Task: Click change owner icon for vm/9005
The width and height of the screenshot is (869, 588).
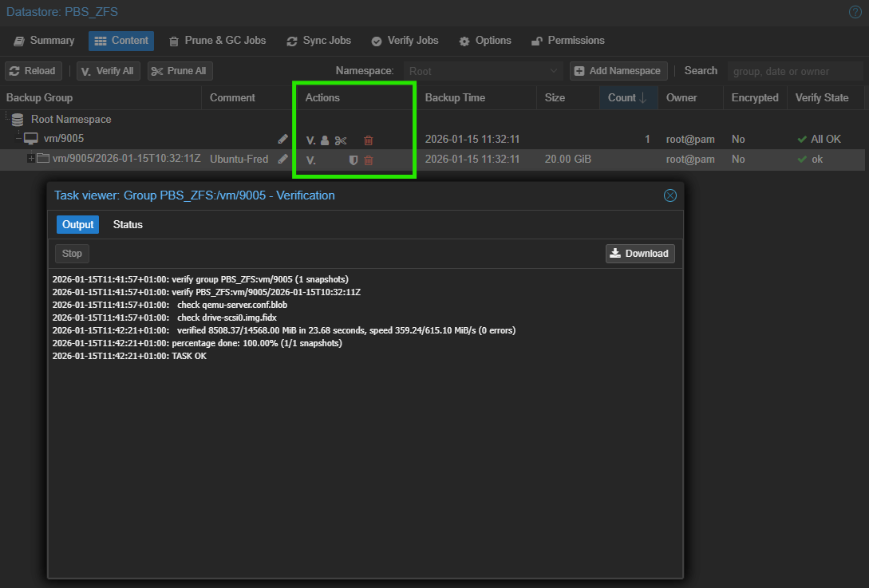Action: click(325, 140)
